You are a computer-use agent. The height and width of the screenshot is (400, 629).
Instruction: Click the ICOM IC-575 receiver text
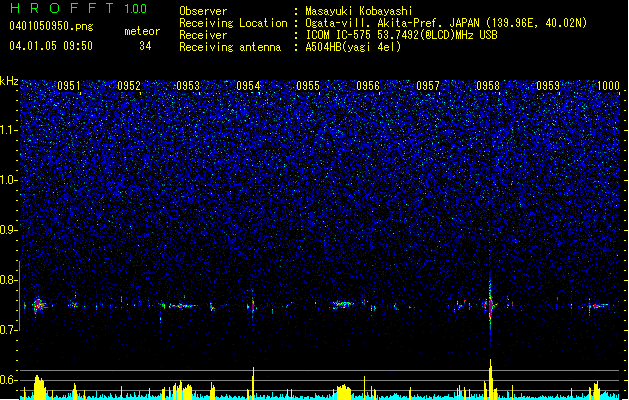[402, 35]
